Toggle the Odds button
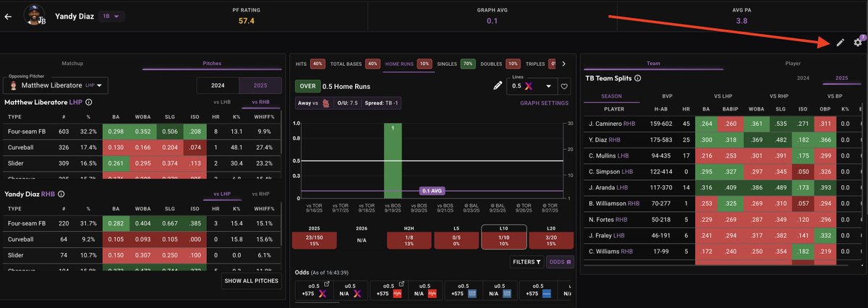This screenshot has width=868, height=308. 560,262
